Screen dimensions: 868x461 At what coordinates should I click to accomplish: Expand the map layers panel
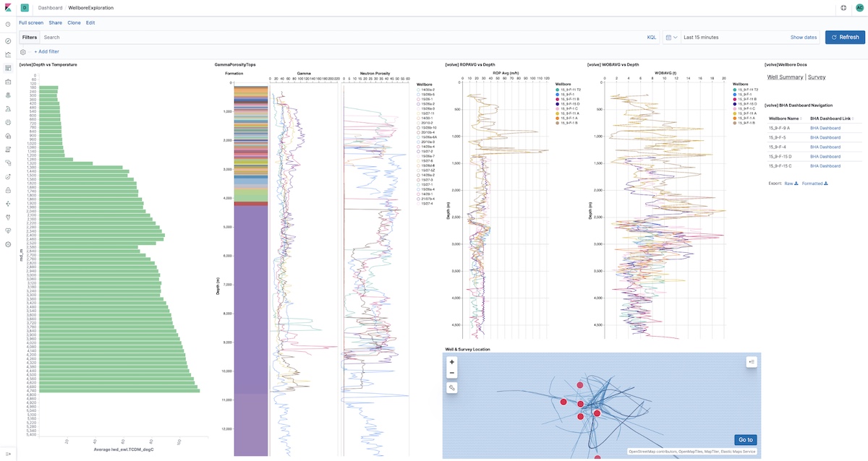click(x=752, y=362)
